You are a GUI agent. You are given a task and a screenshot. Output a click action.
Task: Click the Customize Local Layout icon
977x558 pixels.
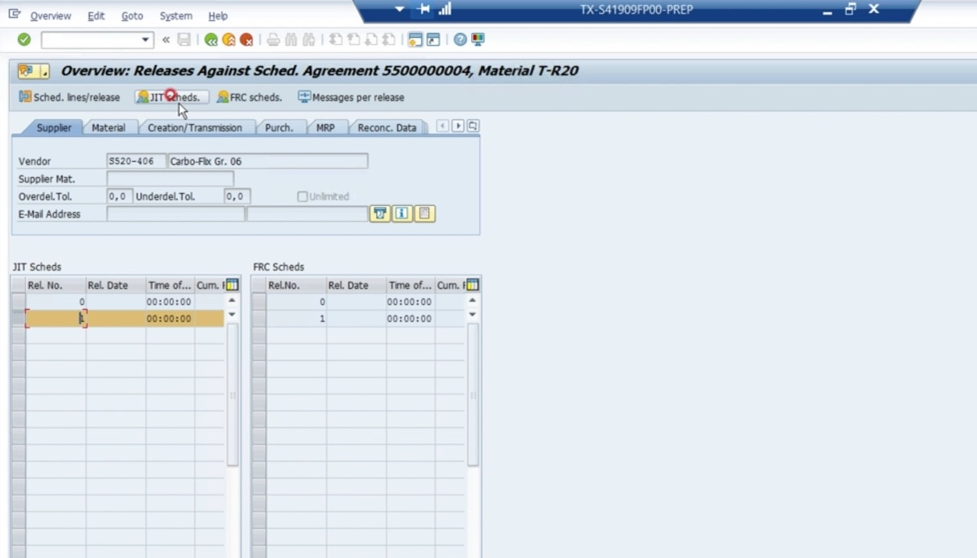pos(478,40)
